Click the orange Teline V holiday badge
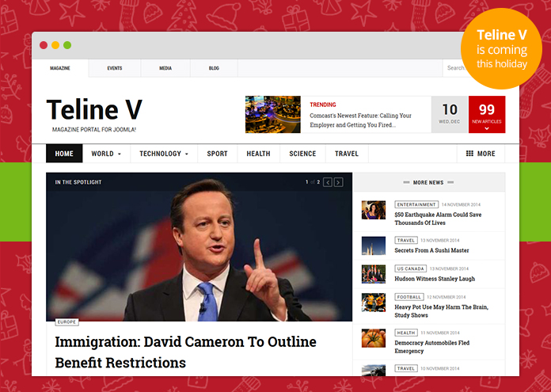Image resolution: width=551 pixels, height=392 pixels. coord(501,48)
